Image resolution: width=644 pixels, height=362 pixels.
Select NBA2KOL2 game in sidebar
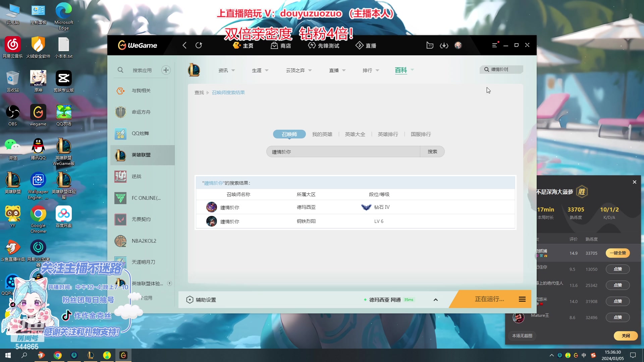tap(143, 241)
